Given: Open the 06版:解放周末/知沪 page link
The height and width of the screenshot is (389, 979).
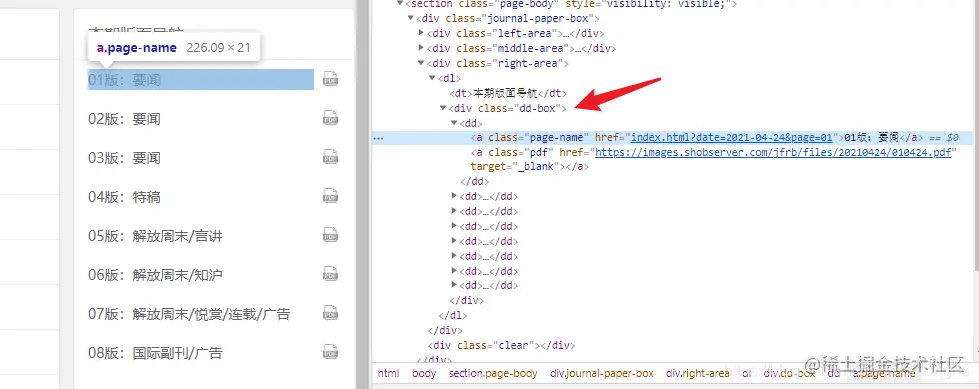Looking at the screenshot, I should point(155,275).
